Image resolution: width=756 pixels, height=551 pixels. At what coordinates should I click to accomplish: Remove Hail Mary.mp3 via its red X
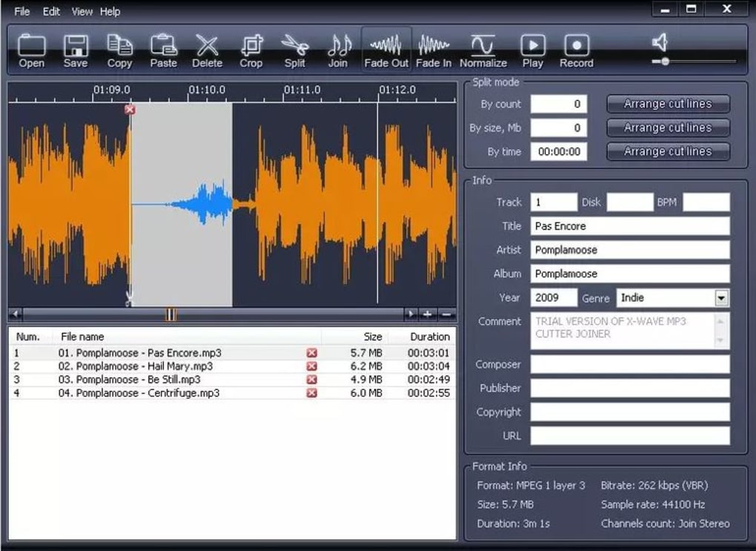(312, 366)
